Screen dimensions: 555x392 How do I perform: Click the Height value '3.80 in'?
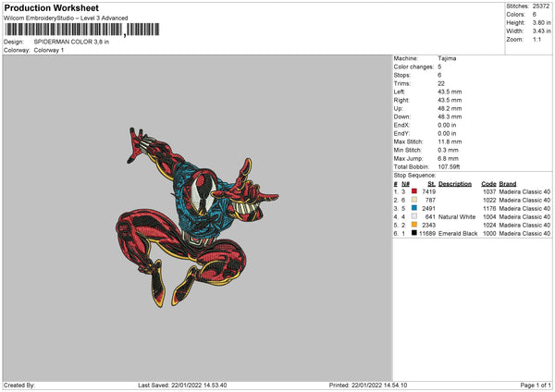[541, 22]
